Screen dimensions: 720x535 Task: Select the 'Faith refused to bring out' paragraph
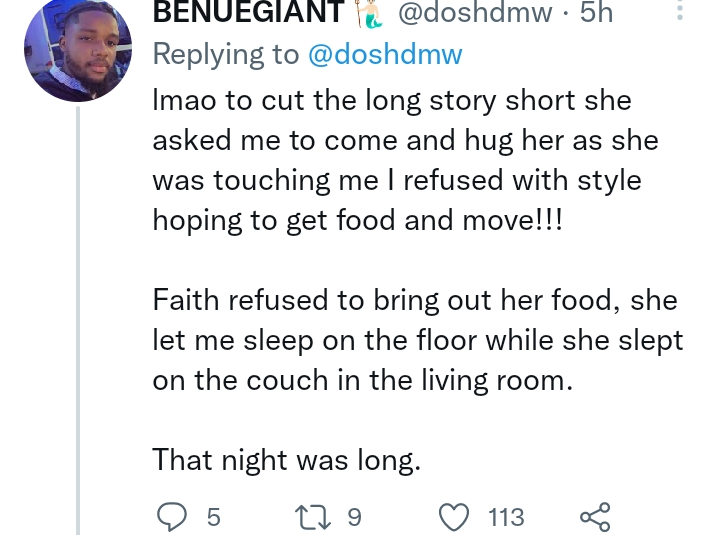click(x=418, y=340)
